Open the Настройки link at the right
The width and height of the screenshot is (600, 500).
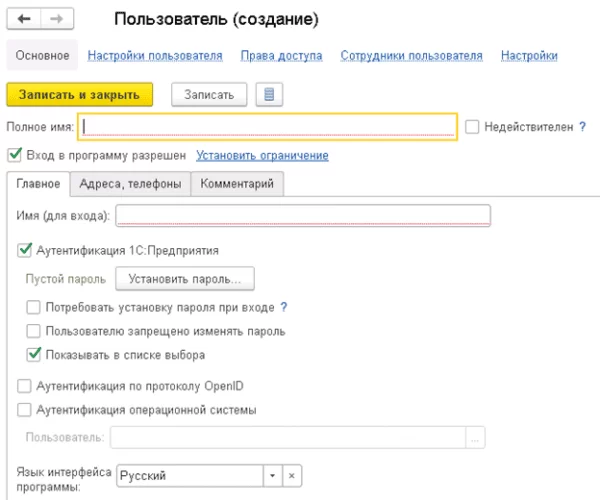click(529, 55)
